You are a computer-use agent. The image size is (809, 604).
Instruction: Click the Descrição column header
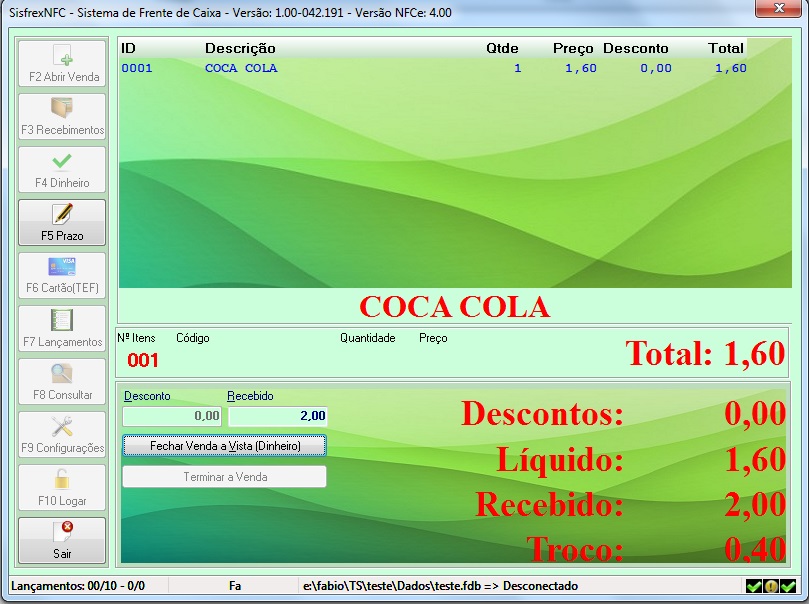tap(240, 48)
